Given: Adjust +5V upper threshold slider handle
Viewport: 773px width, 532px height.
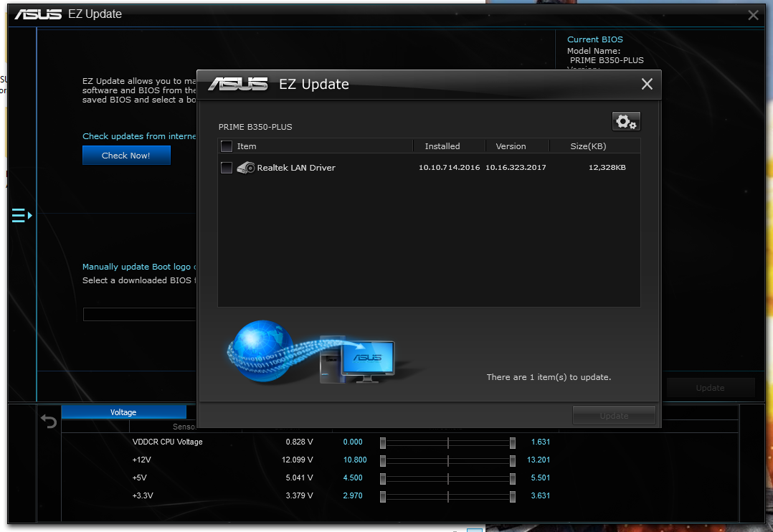Looking at the screenshot, I should tap(512, 478).
